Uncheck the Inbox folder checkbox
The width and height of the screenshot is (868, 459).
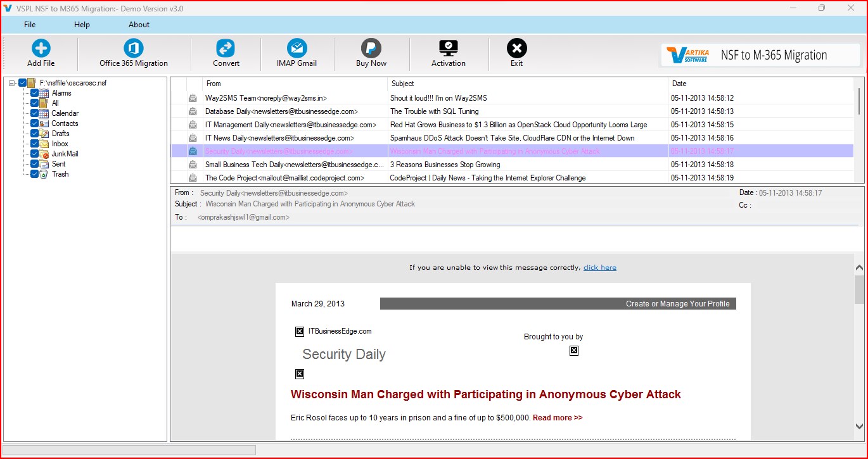(x=35, y=144)
